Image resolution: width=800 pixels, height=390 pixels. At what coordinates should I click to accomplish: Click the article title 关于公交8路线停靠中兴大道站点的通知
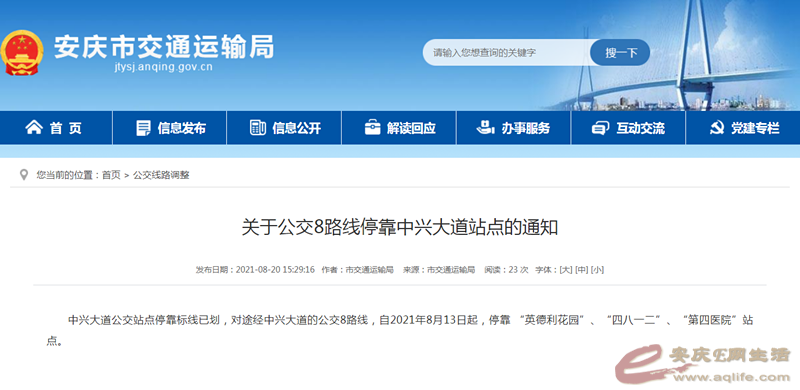[x=400, y=227]
